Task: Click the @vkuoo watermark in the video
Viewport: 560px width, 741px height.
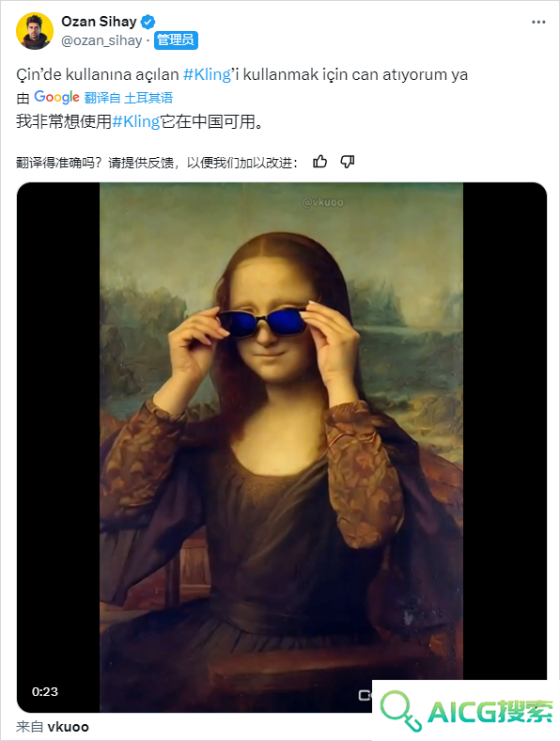Action: pyautogui.click(x=323, y=202)
